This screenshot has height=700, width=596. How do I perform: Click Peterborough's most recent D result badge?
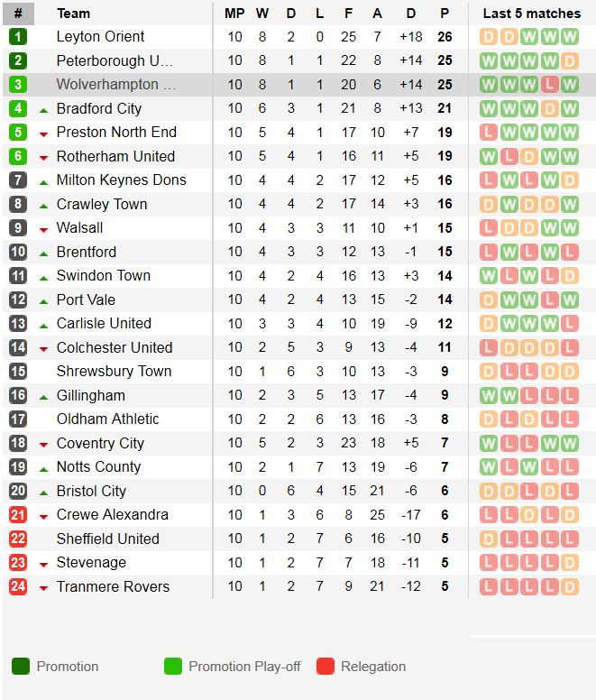click(569, 61)
